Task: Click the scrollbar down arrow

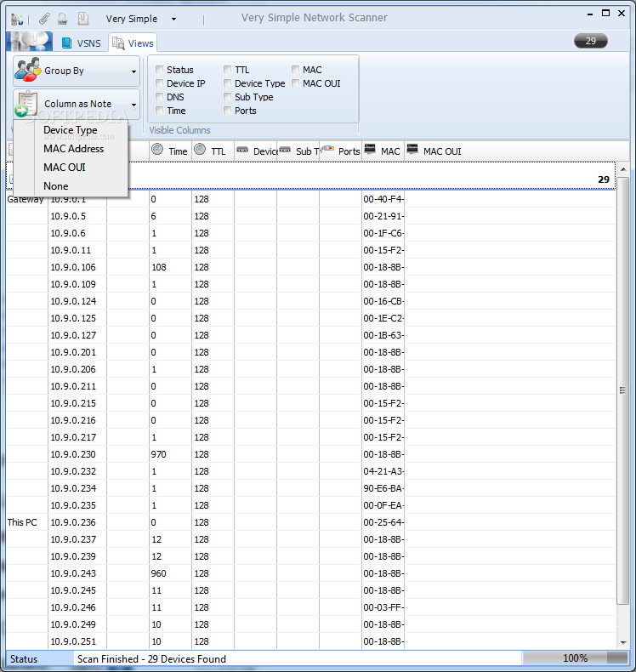Action: [623, 642]
